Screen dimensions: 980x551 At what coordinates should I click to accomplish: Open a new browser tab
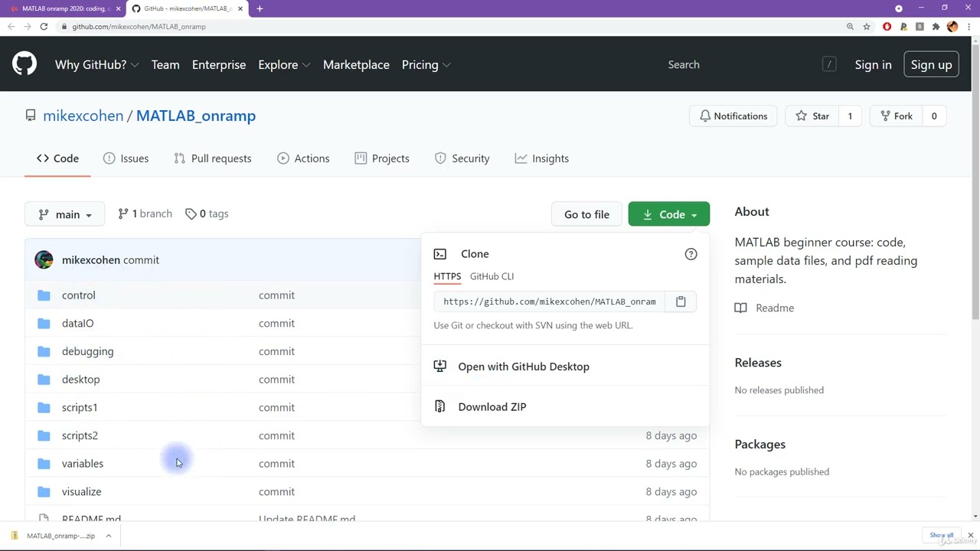260,8
